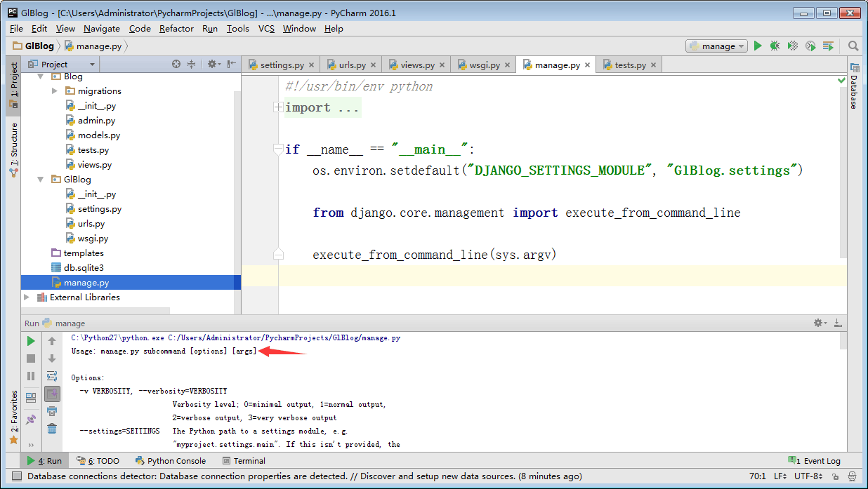This screenshot has height=489, width=868.
Task: Open the Refactor menu
Action: coord(176,29)
